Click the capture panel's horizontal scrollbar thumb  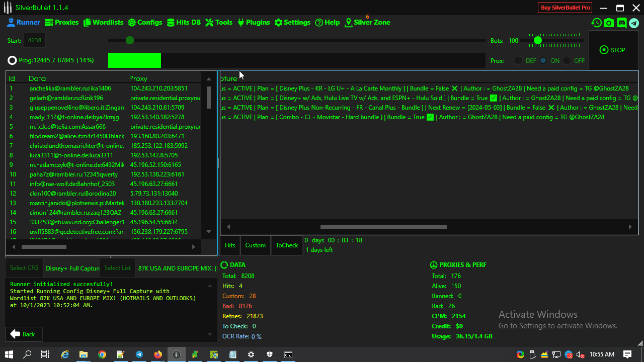click(x=383, y=227)
